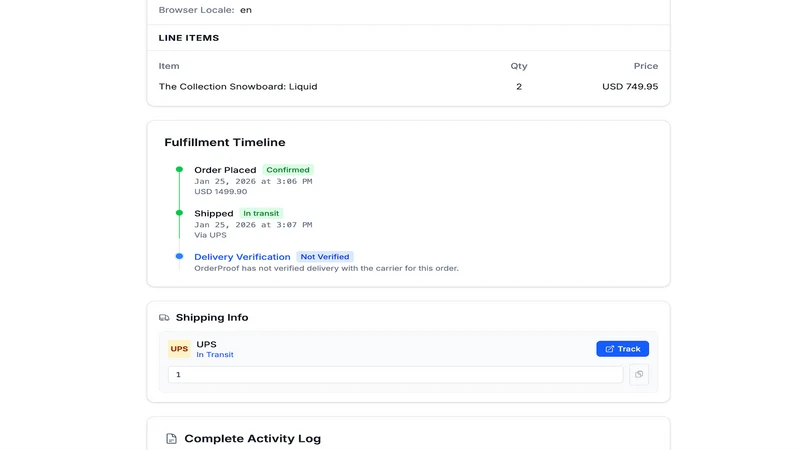Click the Confirmed badge next to Order Placed
The height and width of the screenshot is (450, 800).
pos(288,170)
